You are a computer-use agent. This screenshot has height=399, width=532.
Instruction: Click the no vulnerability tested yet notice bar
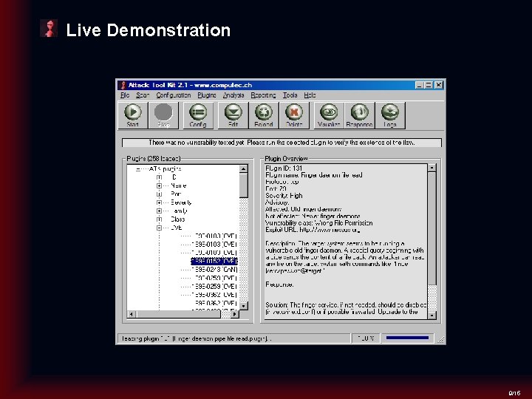[282, 143]
